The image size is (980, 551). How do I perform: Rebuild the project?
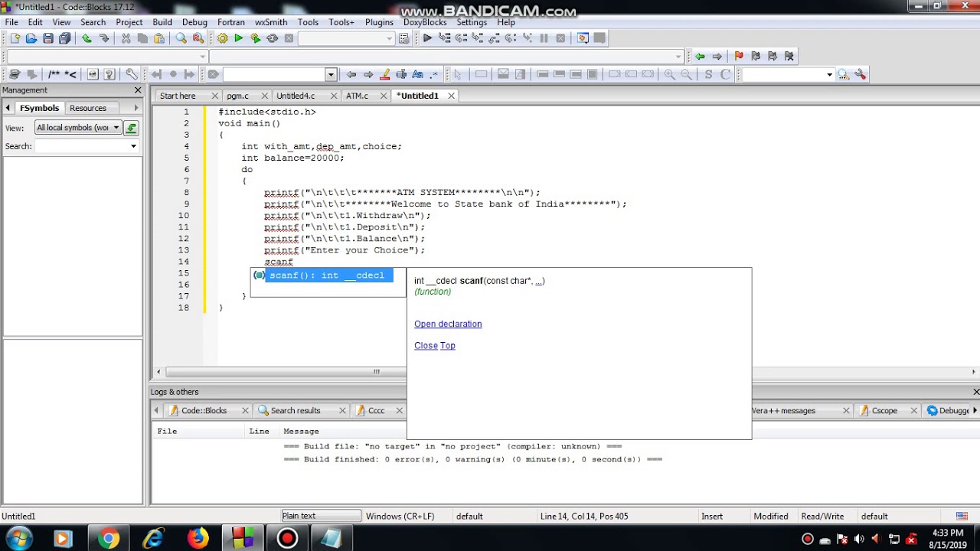coord(273,38)
